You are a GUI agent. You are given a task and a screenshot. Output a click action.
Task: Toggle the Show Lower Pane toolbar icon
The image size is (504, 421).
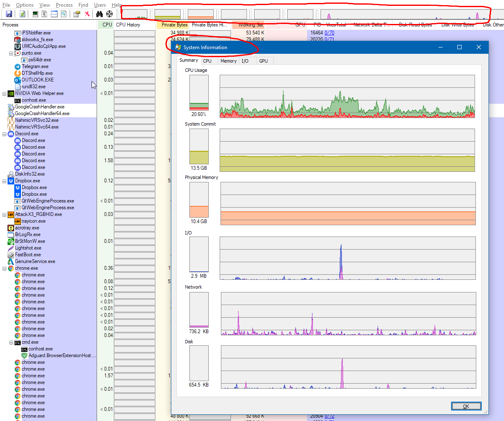[x=54, y=14]
